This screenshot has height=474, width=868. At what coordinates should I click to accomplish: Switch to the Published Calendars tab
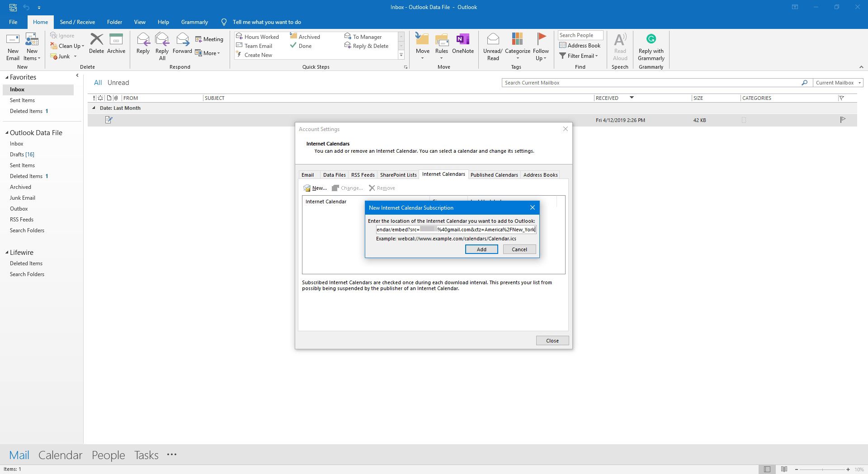click(x=494, y=175)
